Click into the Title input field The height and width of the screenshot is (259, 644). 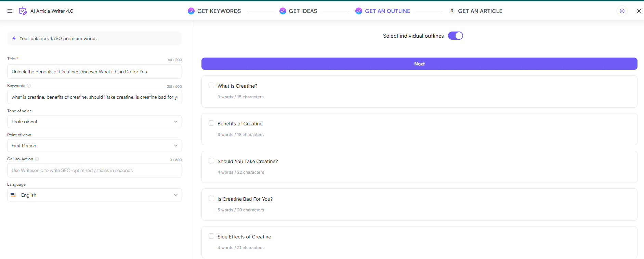click(94, 72)
